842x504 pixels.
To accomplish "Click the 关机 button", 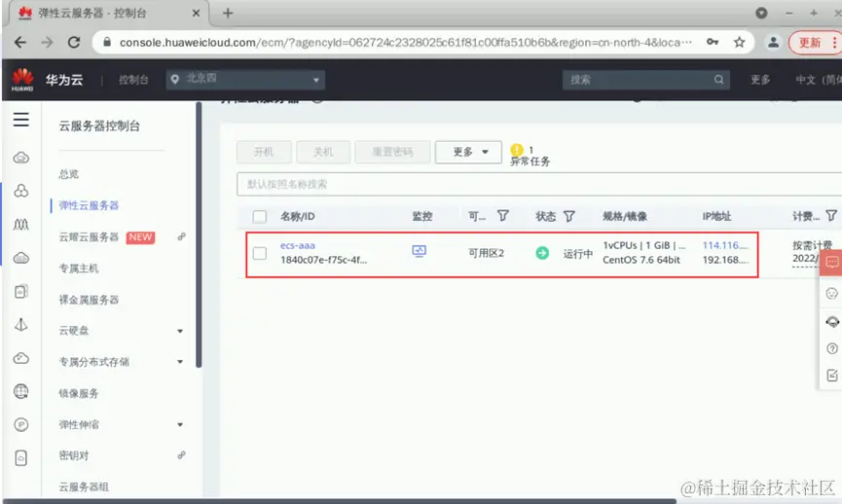I will (x=323, y=152).
